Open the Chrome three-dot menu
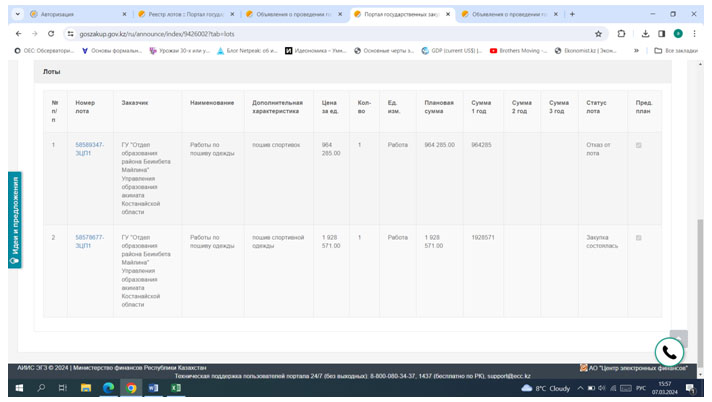Screen dimensions: 712x402 [x=695, y=33]
